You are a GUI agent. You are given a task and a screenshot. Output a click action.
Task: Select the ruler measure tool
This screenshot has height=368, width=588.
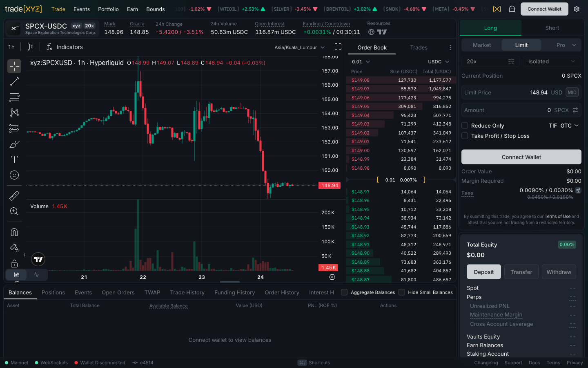click(x=14, y=196)
